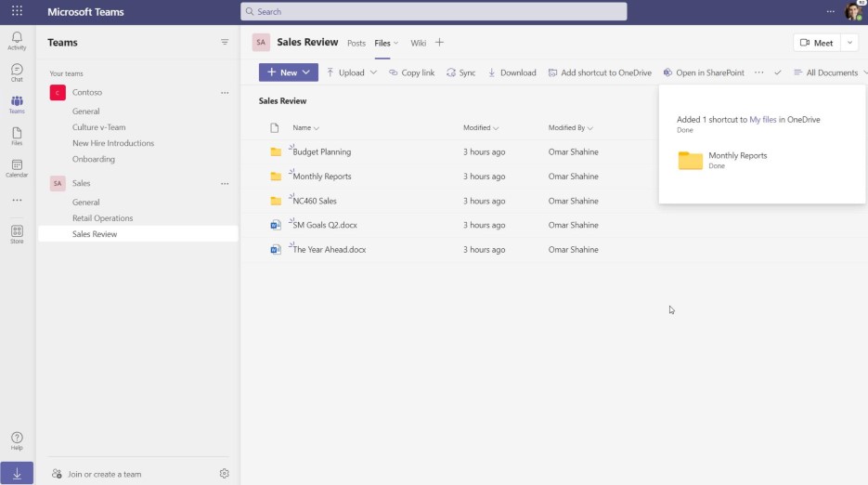
Task: Click Copy link in toolbar
Action: point(412,72)
